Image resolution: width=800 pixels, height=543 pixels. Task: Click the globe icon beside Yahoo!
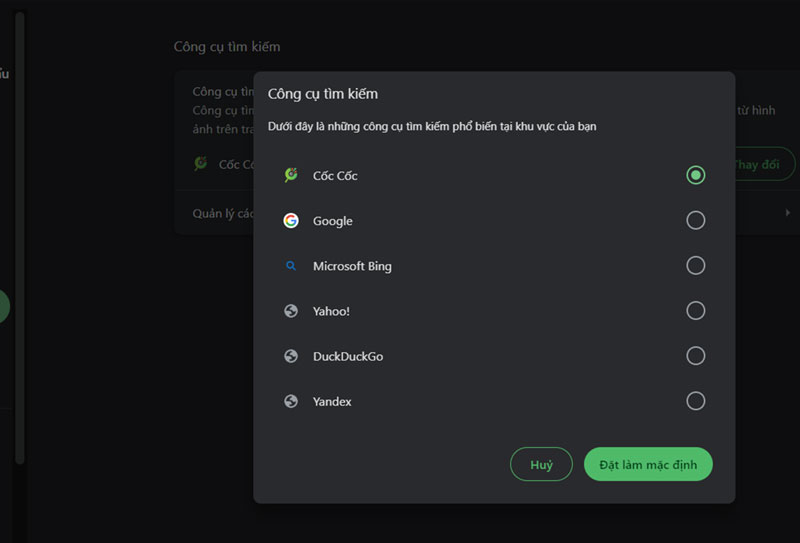(x=291, y=311)
